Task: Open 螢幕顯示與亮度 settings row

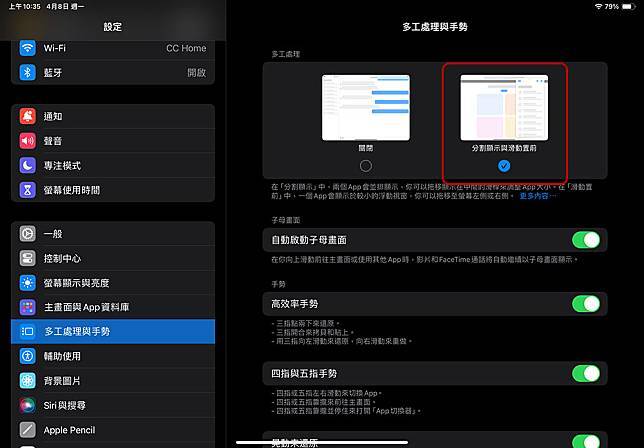Action: (x=113, y=283)
